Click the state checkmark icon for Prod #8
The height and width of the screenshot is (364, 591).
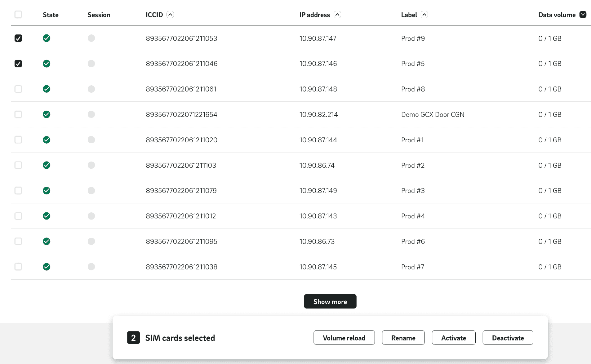click(47, 89)
